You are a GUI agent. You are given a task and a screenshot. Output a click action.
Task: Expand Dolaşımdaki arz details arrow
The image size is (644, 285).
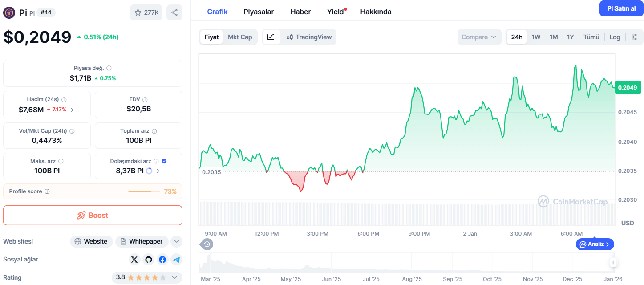coord(158,171)
